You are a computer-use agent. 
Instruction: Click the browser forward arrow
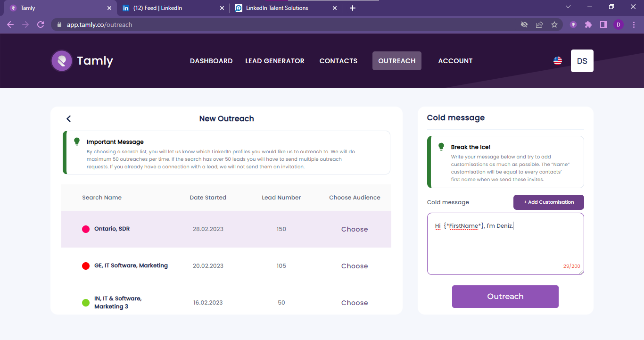tap(25, 25)
